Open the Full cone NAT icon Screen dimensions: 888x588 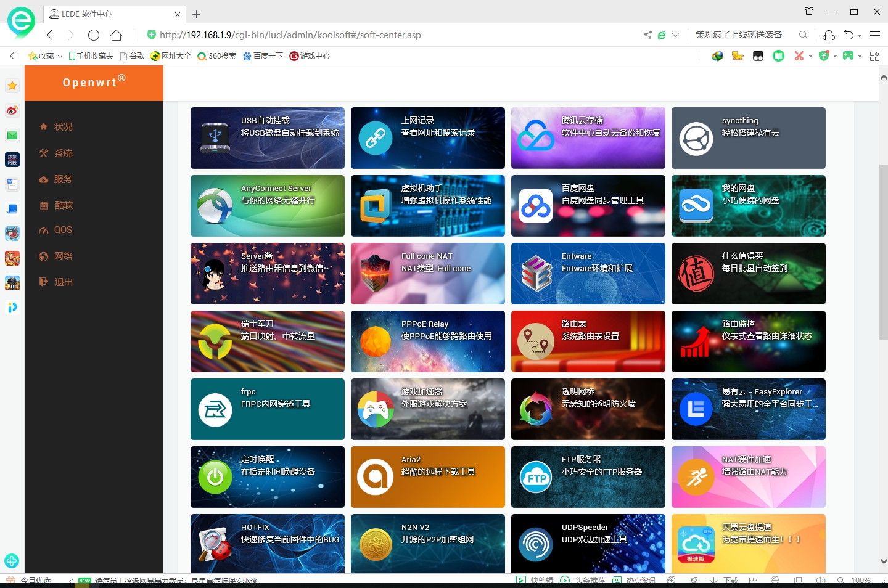point(376,274)
